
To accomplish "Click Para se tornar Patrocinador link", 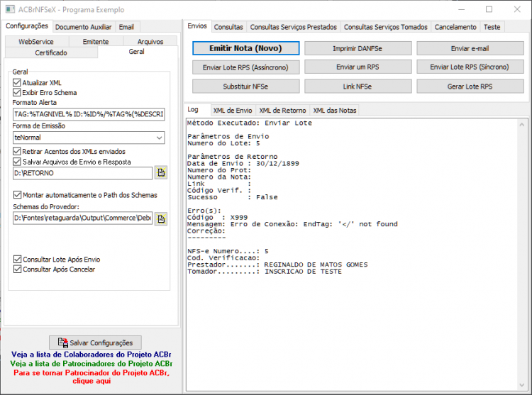I will (x=92, y=377).
